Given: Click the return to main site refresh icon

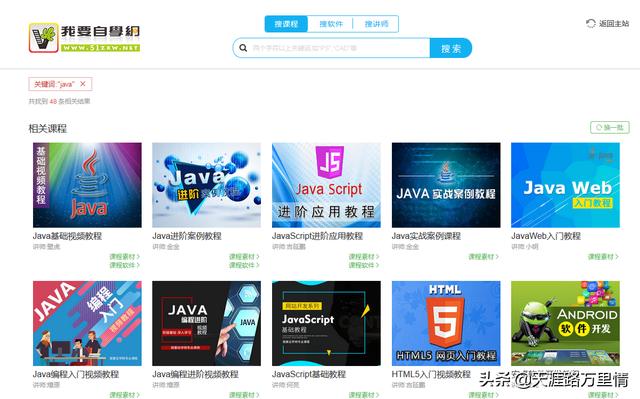Looking at the screenshot, I should click(x=591, y=24).
